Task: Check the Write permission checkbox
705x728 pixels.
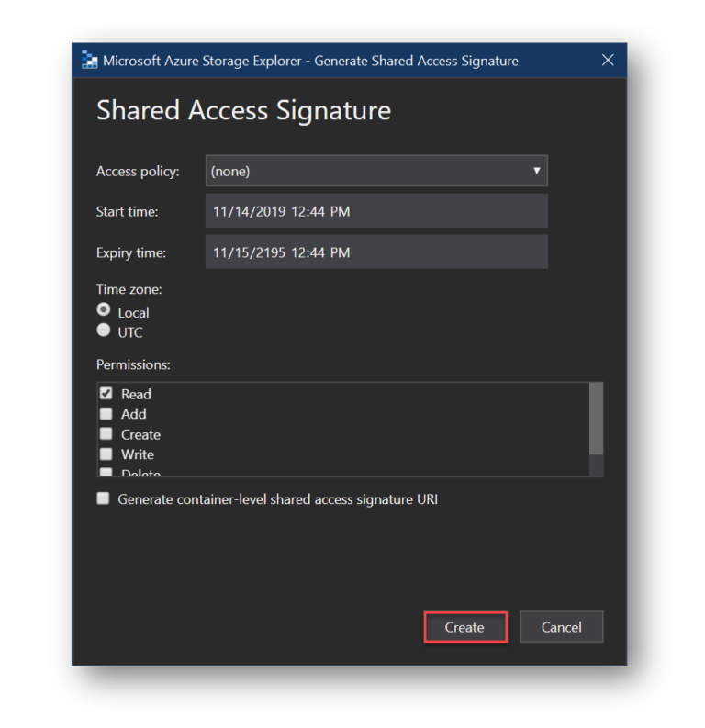Action: pyautogui.click(x=106, y=454)
